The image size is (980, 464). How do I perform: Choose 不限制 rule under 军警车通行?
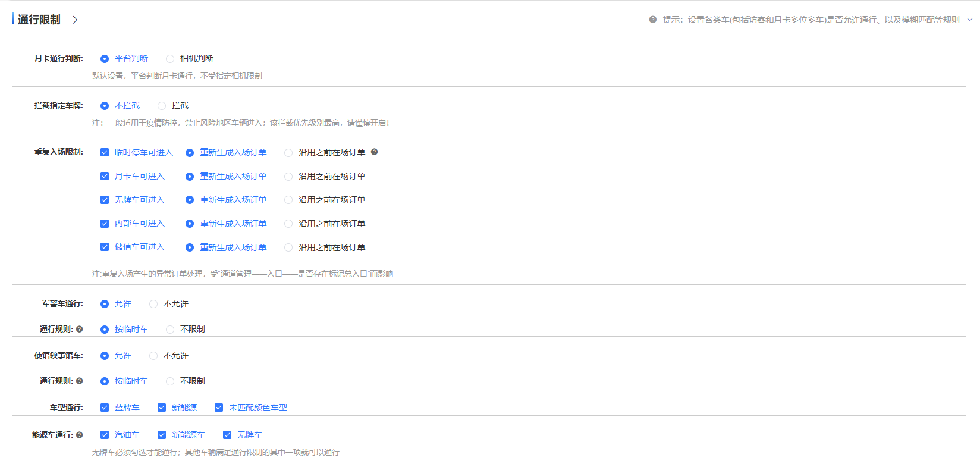coord(170,330)
